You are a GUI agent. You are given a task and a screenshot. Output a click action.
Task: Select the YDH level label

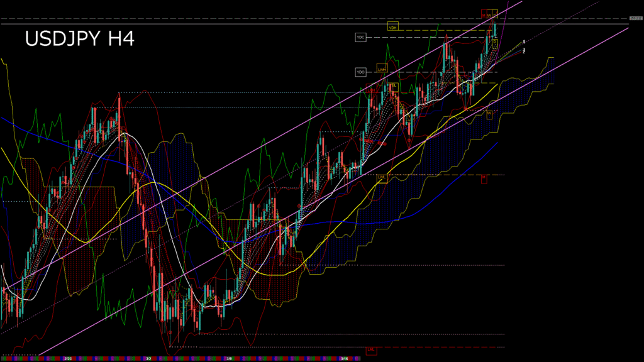tap(394, 27)
